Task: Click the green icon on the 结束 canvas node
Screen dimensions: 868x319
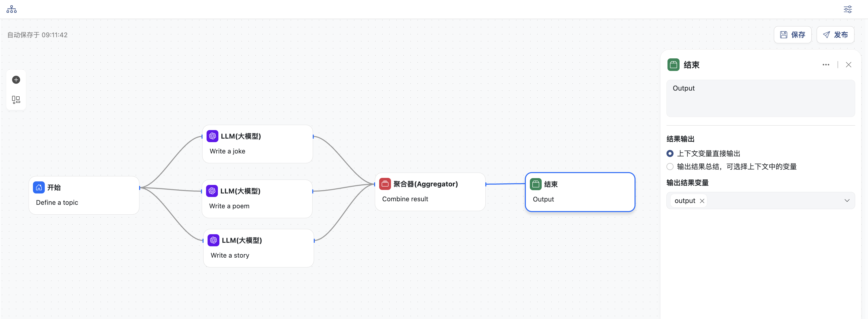Action: [x=535, y=184]
